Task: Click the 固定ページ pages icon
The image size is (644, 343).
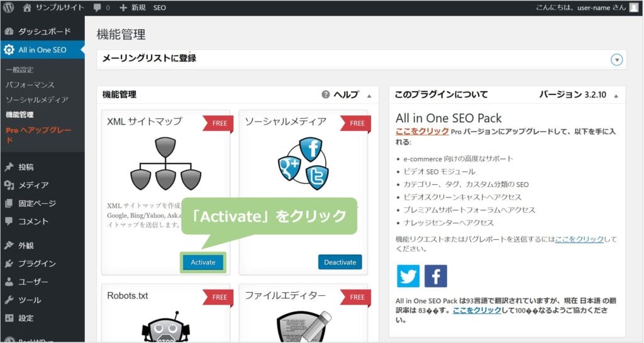Action: (x=9, y=203)
